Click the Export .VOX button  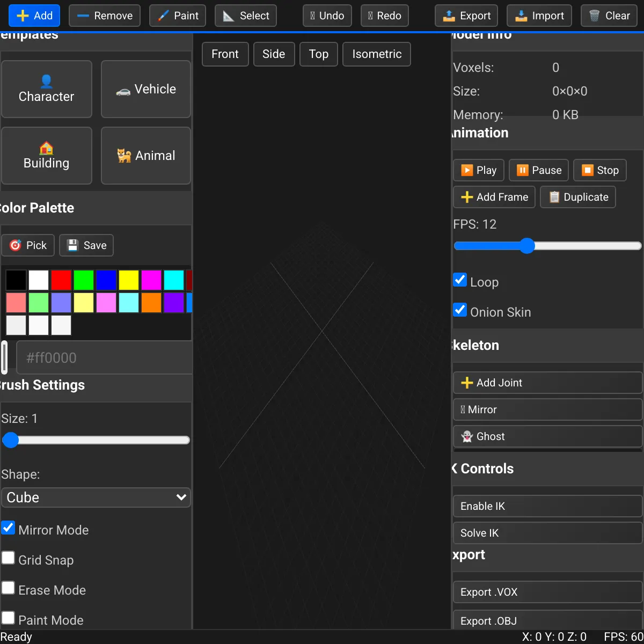click(547, 592)
